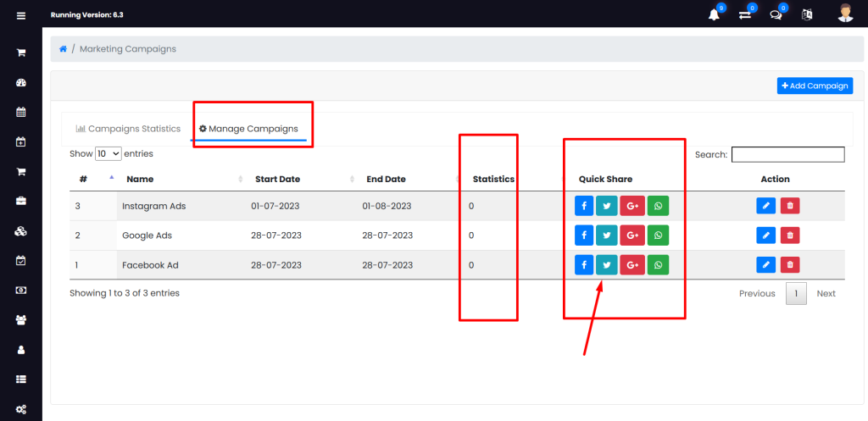Select page 1 in pagination

click(x=796, y=294)
